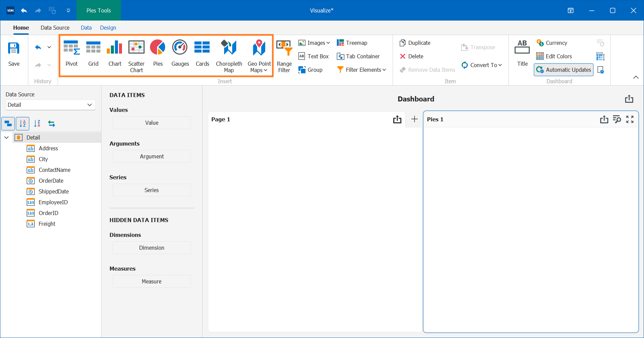Toggle the data source tree view mode

point(8,124)
